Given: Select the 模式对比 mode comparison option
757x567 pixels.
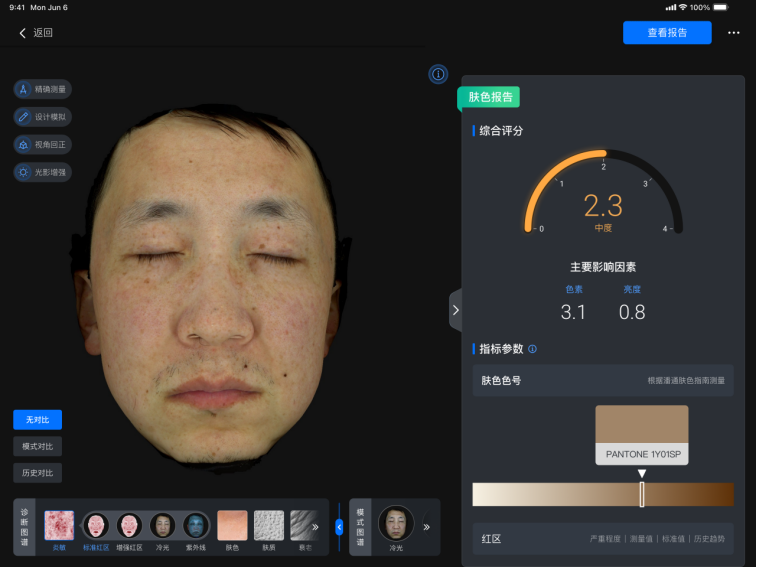Looking at the screenshot, I should (x=38, y=446).
